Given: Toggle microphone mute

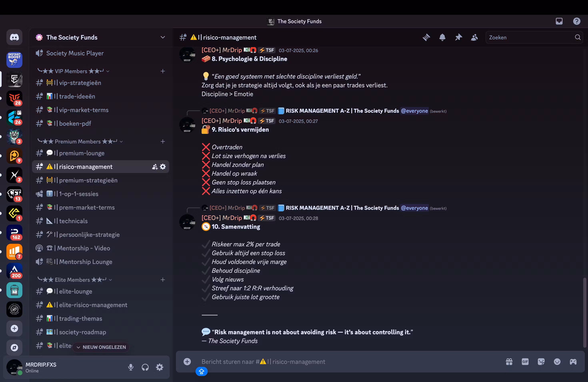Looking at the screenshot, I should pyautogui.click(x=131, y=367).
